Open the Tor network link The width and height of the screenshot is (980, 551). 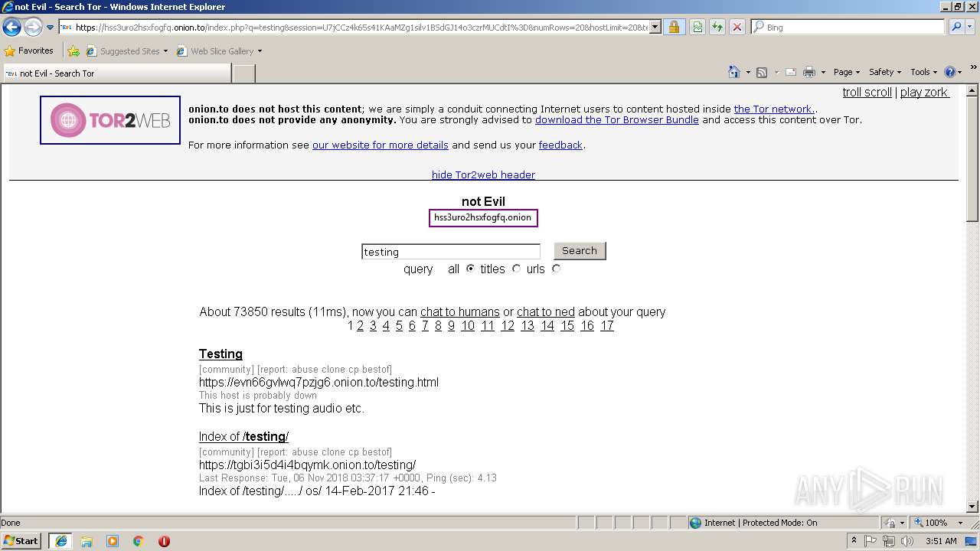click(773, 109)
